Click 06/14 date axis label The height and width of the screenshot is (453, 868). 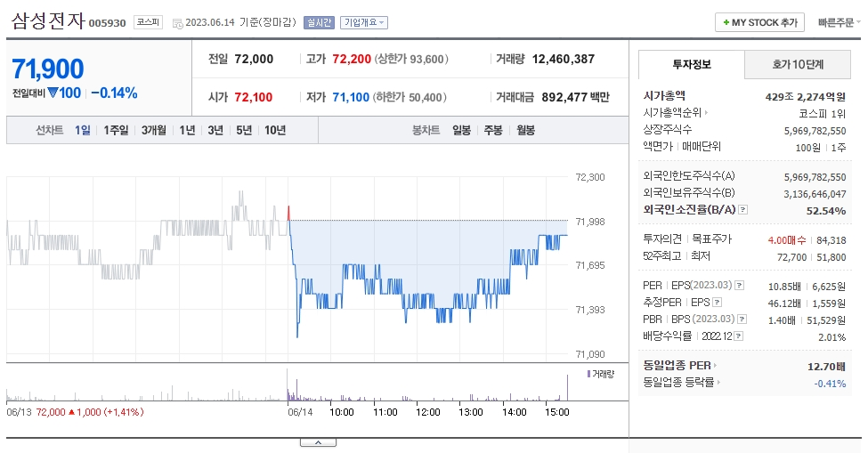pyautogui.click(x=300, y=412)
